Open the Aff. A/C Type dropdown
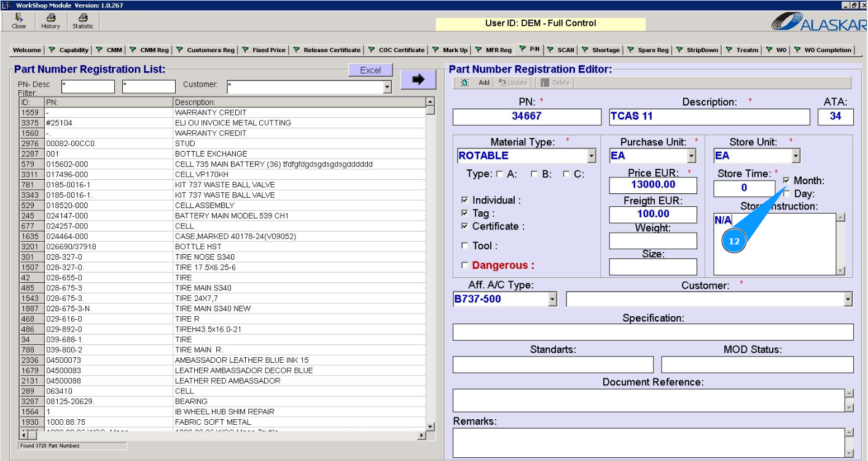 (552, 300)
